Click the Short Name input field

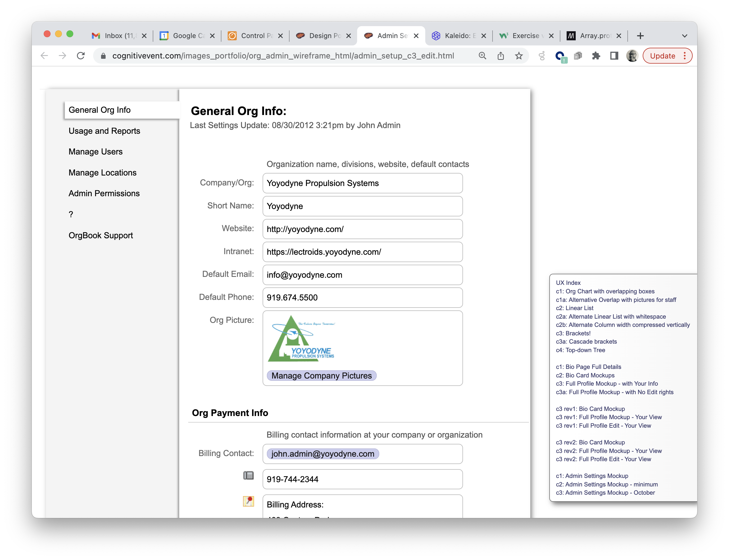pos(363,206)
